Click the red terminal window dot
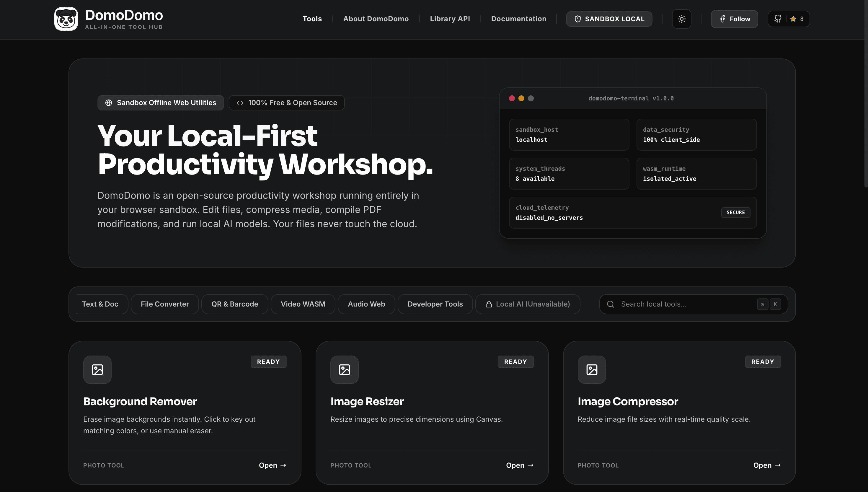The width and height of the screenshot is (868, 492). pyautogui.click(x=512, y=98)
